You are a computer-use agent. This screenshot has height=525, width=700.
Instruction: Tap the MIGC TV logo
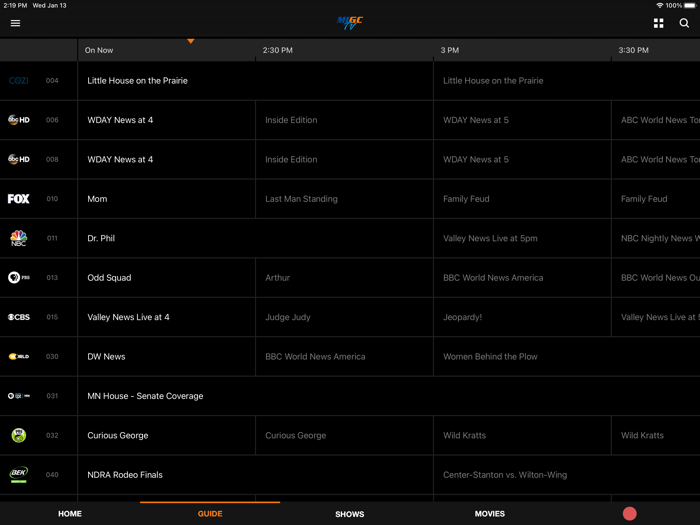pos(350,23)
